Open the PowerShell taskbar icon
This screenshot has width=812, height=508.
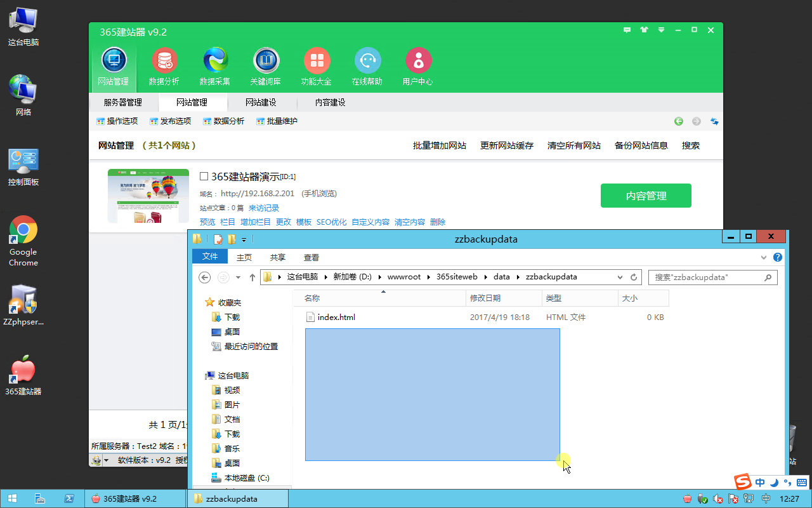(x=69, y=498)
